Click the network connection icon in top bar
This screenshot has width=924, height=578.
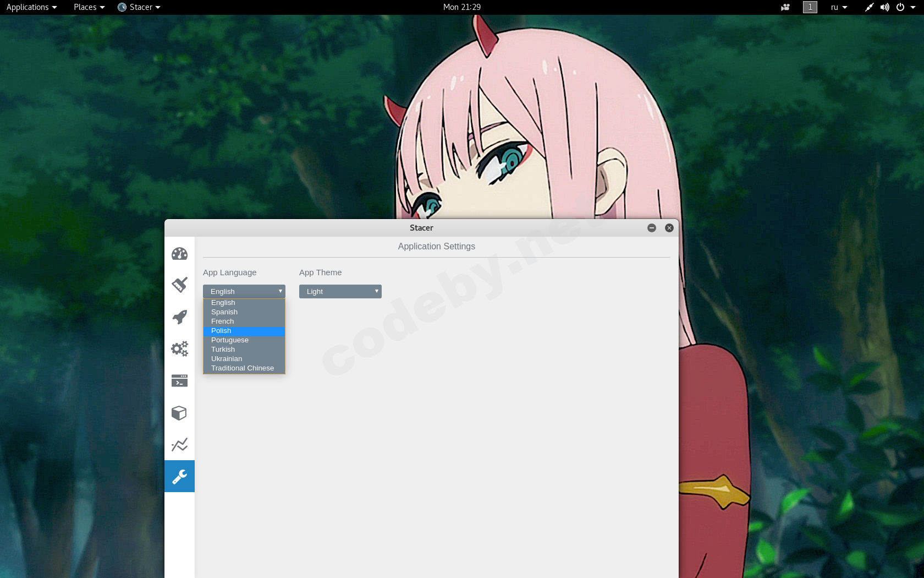click(x=869, y=7)
